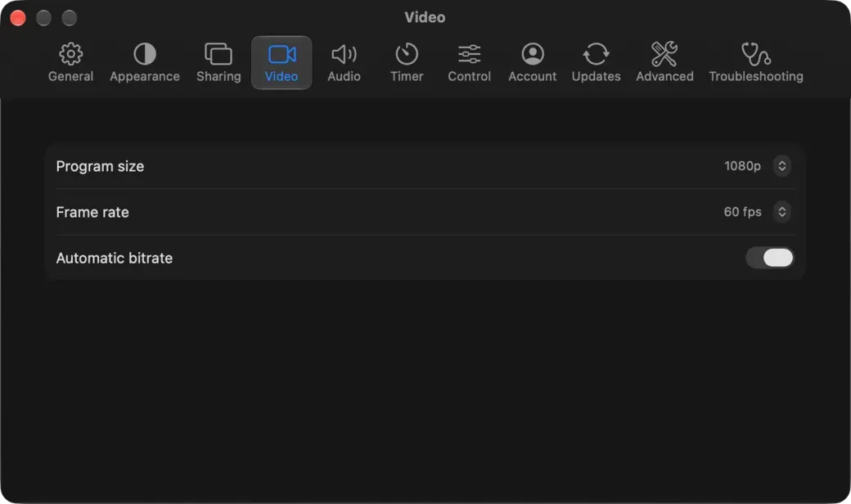Show the Control sliders tab
Viewport: 851px width, 504px height.
tap(469, 63)
